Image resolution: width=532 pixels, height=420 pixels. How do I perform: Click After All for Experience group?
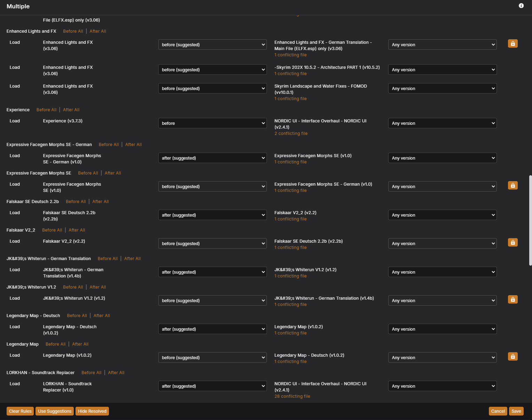(71, 110)
